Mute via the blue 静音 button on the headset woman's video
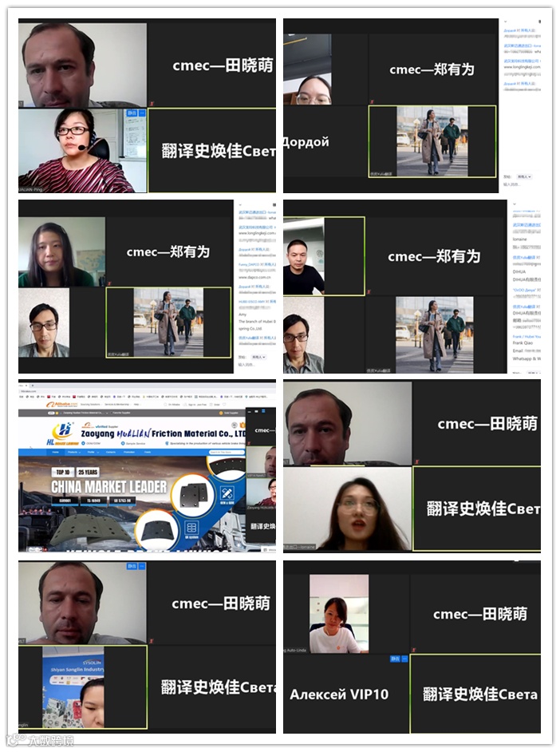Viewport: 560px width, 752px height. coord(132,113)
